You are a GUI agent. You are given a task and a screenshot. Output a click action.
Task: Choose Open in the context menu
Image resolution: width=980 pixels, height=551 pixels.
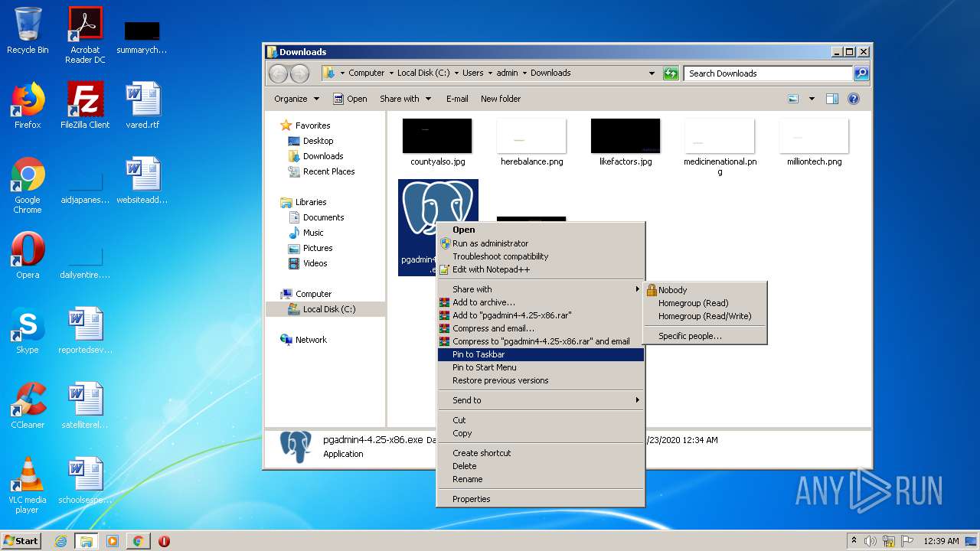[x=541, y=230]
